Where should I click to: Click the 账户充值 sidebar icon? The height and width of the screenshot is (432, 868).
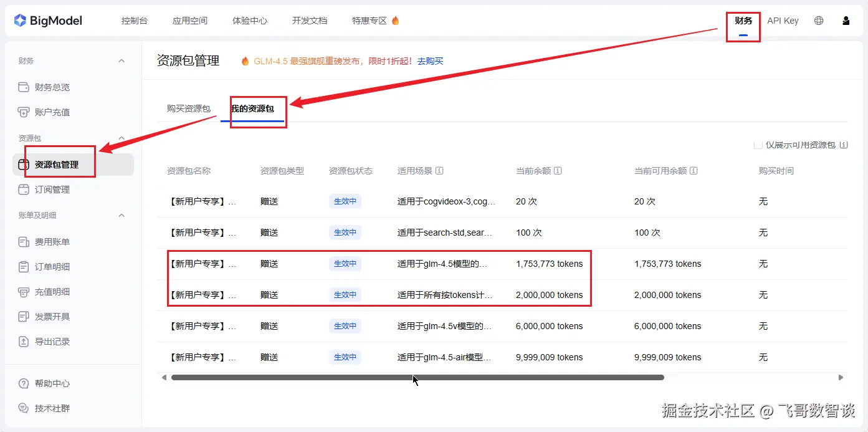point(24,112)
